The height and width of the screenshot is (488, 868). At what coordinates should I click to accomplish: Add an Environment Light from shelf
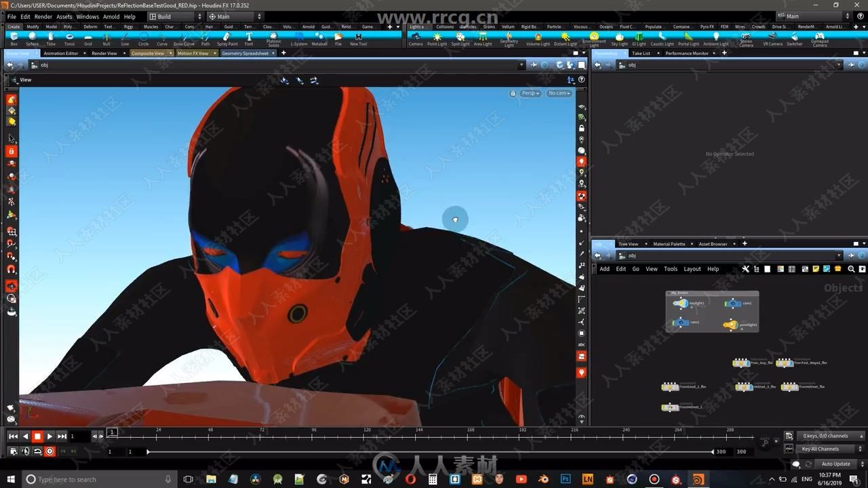coord(594,39)
